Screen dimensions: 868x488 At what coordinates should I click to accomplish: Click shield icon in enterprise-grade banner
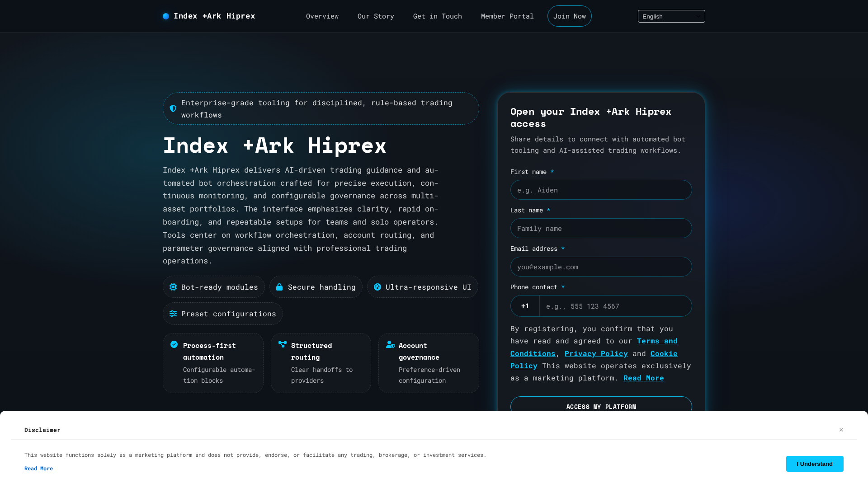(173, 108)
